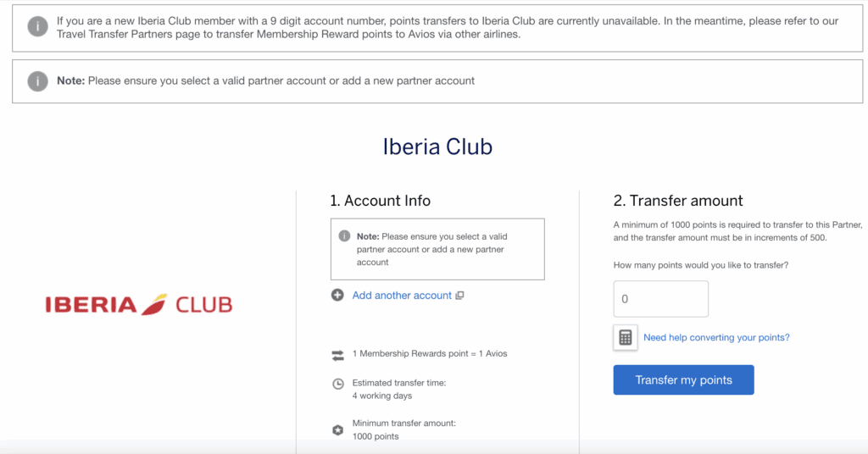Click the How many points to transfer label

coord(700,265)
